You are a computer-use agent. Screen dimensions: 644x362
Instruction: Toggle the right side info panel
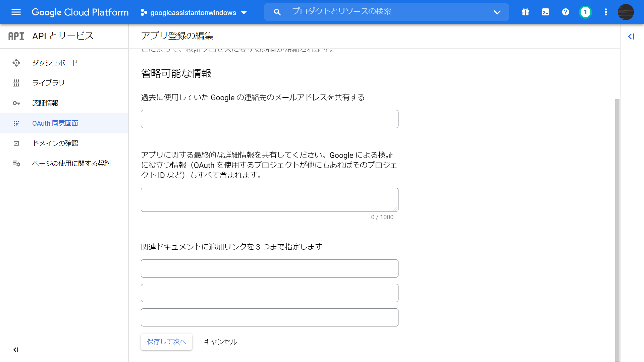coord(631,37)
